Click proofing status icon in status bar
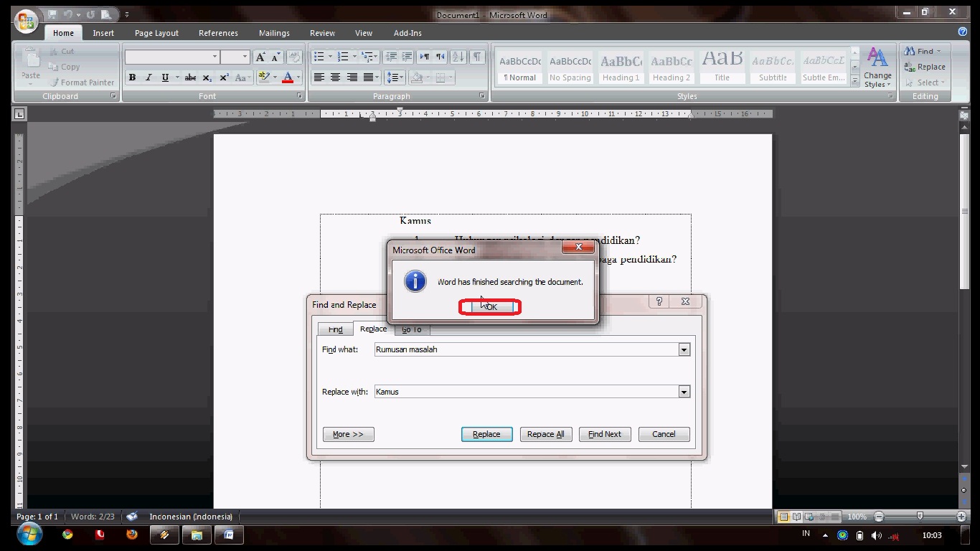The width and height of the screenshot is (980, 551). point(132,517)
